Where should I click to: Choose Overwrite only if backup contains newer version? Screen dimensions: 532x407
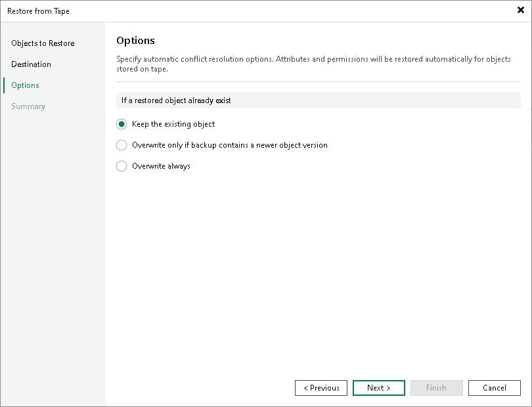122,145
